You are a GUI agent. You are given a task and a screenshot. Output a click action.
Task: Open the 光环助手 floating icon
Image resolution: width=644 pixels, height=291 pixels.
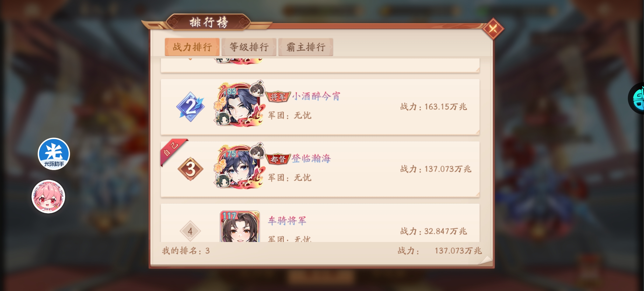click(x=54, y=154)
